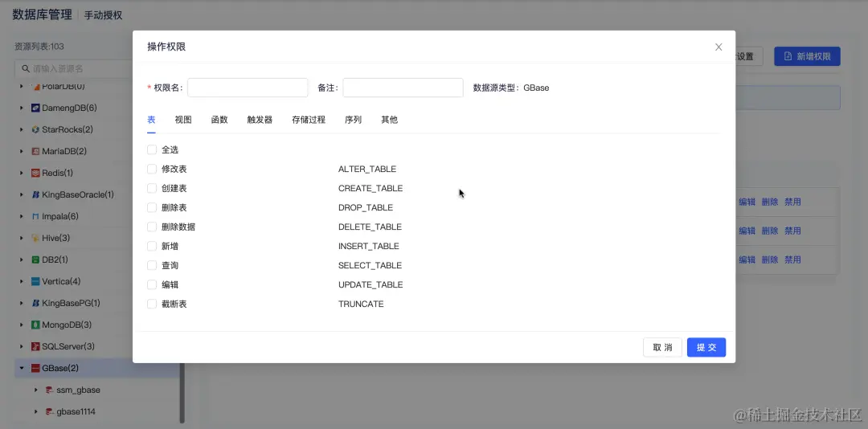
Task: Click 禁用 link in third table row
Action: point(792,259)
